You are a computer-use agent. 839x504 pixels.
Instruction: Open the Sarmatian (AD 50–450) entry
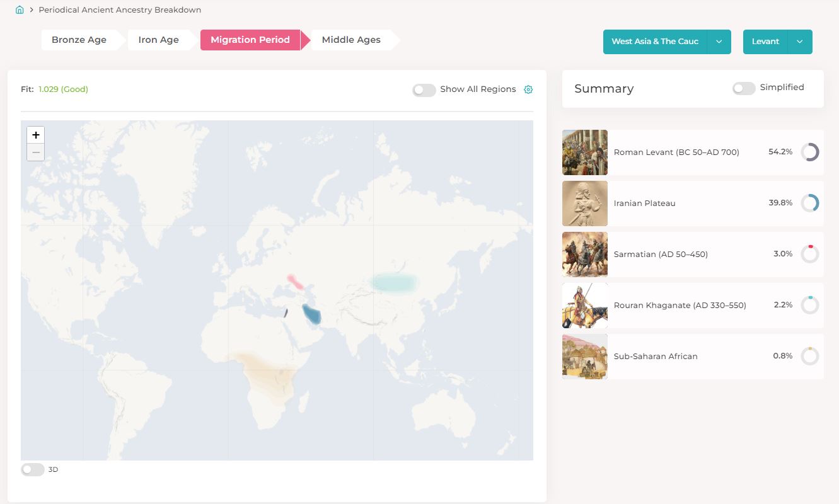693,255
